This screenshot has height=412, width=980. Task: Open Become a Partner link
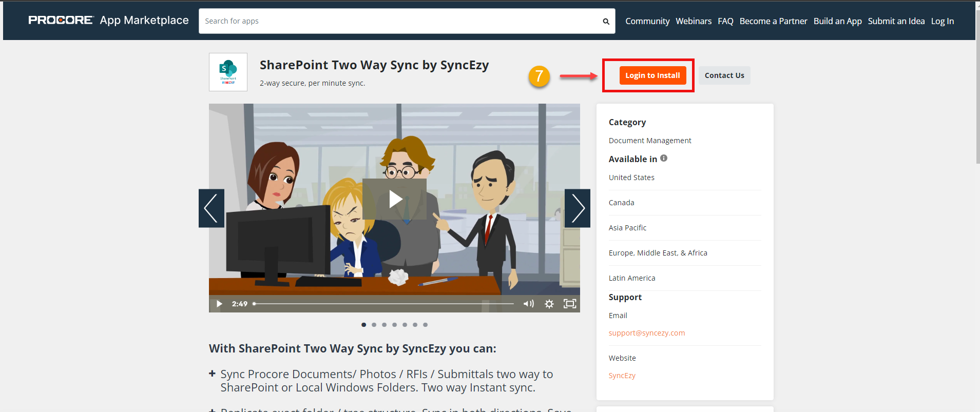[x=773, y=21]
